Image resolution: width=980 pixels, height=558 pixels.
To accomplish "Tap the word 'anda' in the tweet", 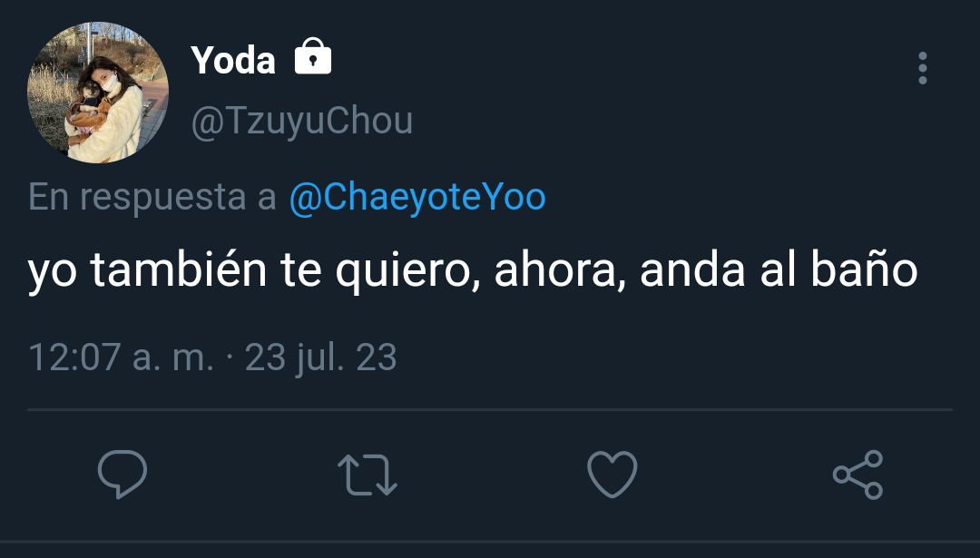I will click(692, 269).
